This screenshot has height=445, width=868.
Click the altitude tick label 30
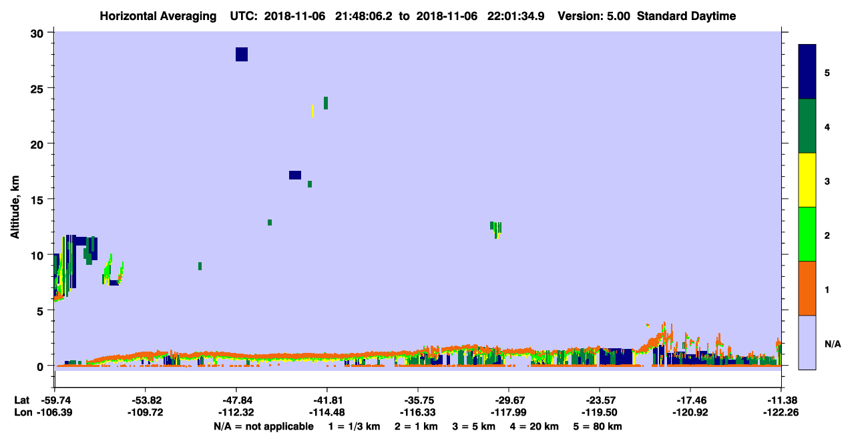point(39,33)
